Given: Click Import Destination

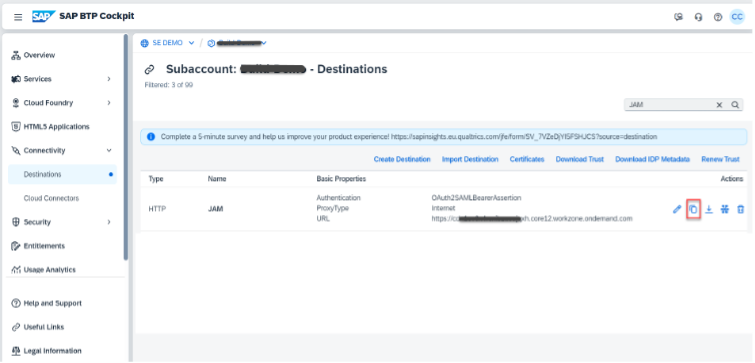Looking at the screenshot, I should [x=470, y=159].
